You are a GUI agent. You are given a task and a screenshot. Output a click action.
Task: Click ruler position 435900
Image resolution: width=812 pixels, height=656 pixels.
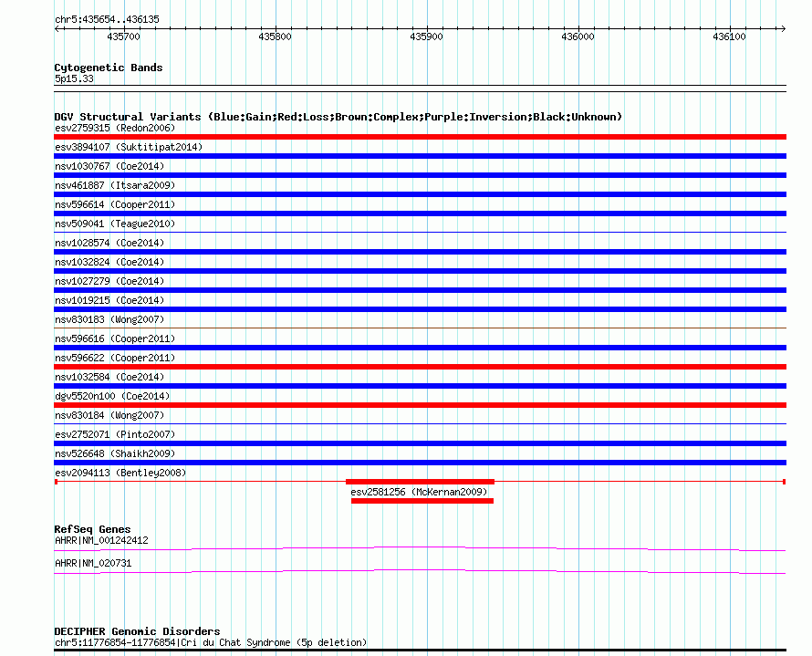[426, 36]
